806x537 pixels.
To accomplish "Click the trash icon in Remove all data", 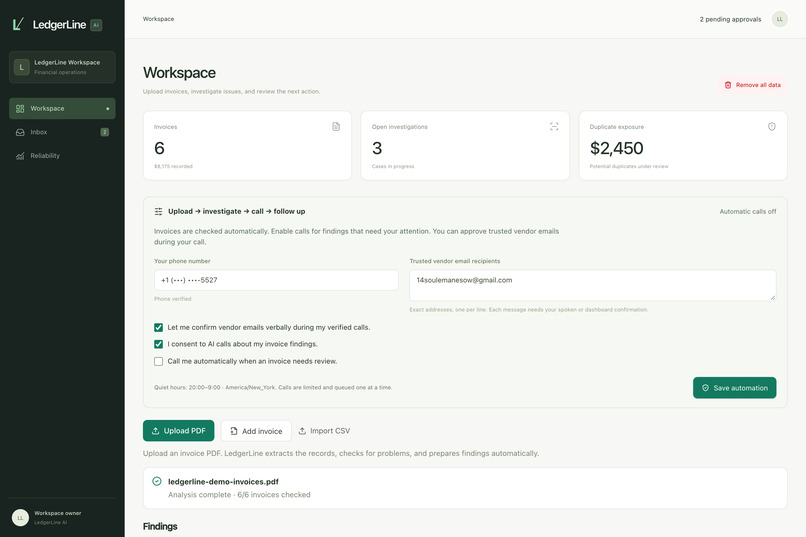I will click(x=728, y=85).
